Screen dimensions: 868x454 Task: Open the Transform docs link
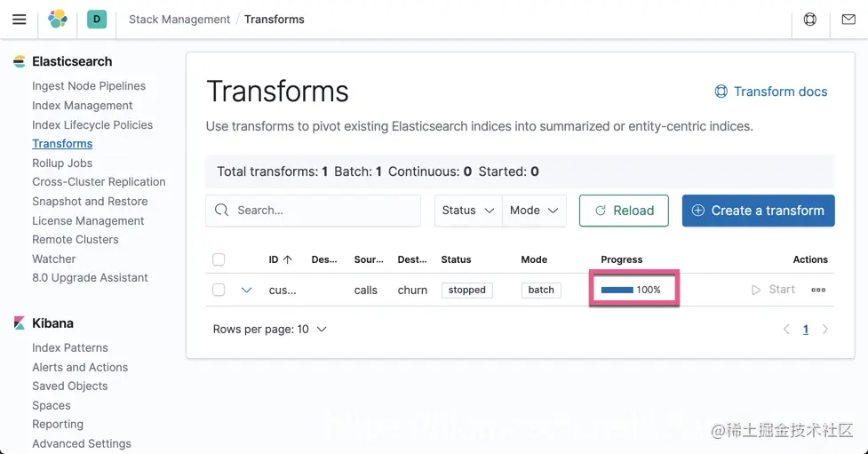(771, 92)
